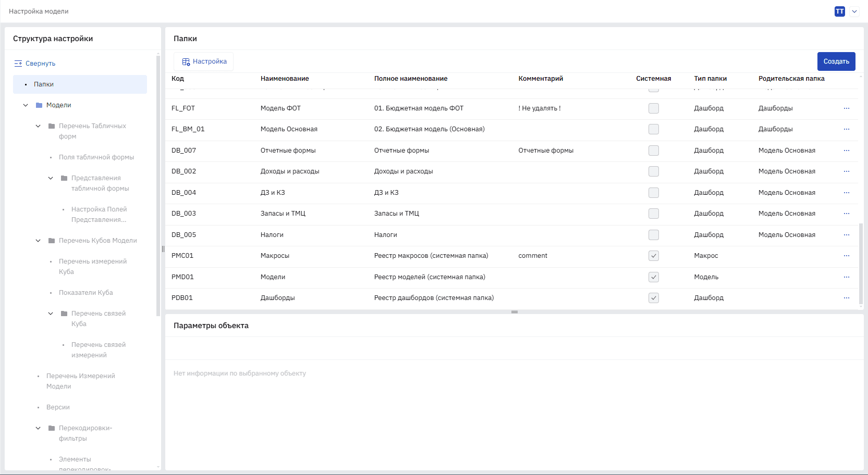
Task: Click the Перекодировки-фильтры folder icon
Action: click(52, 428)
